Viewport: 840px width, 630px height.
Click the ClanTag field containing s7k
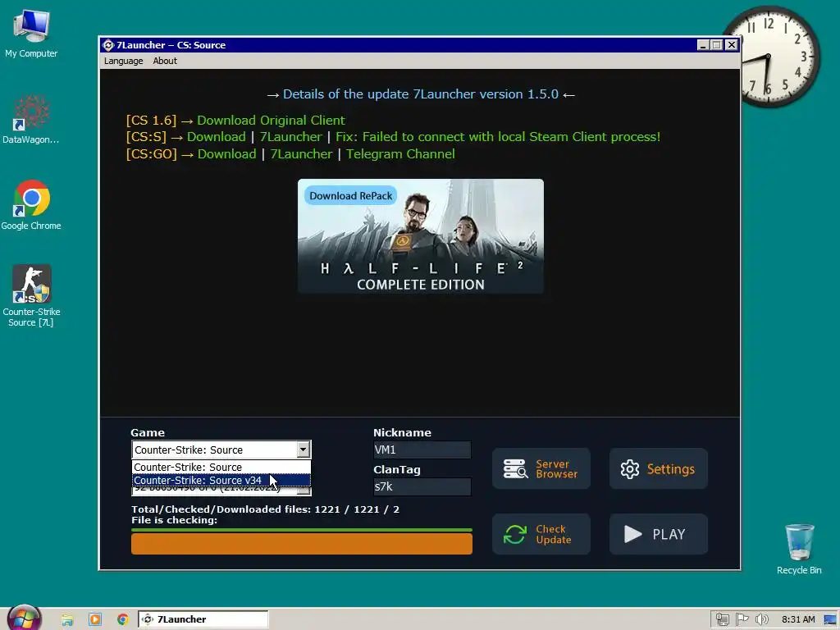coord(422,486)
